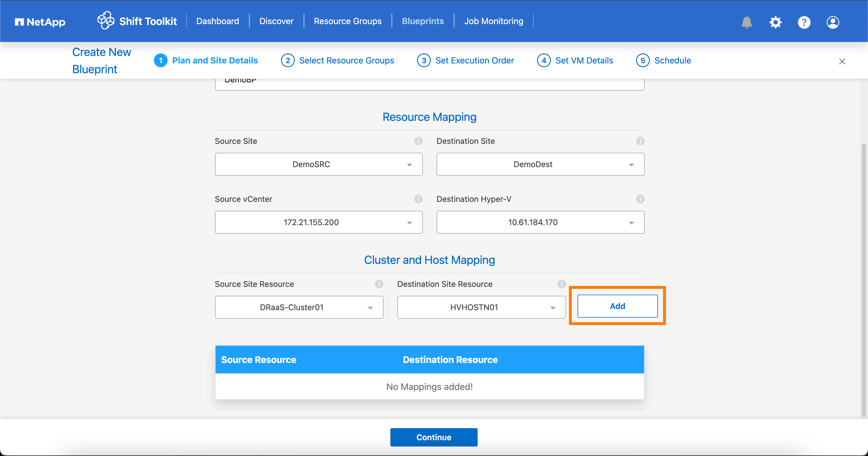The height and width of the screenshot is (456, 868).
Task: Open the user account profile icon
Action: [833, 22]
